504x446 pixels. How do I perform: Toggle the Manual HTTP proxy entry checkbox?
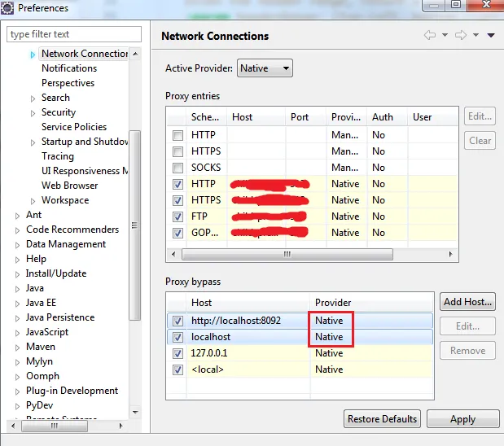click(177, 135)
